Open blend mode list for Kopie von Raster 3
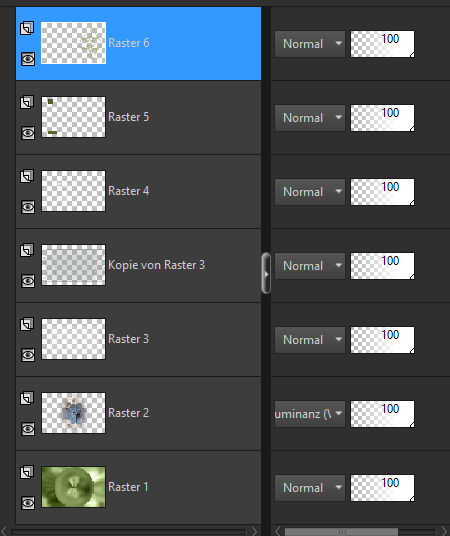450x536 pixels. click(310, 266)
